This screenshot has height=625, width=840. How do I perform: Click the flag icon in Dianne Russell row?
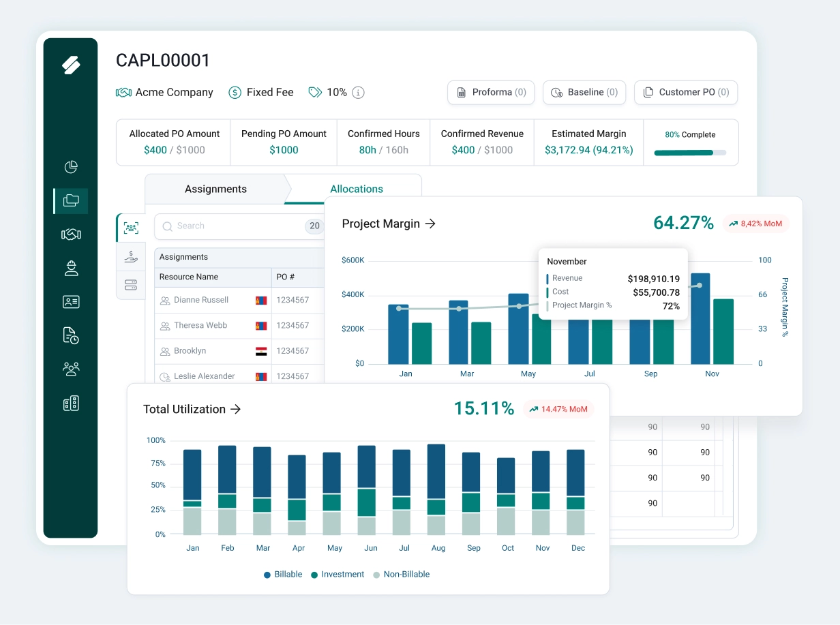(260, 301)
